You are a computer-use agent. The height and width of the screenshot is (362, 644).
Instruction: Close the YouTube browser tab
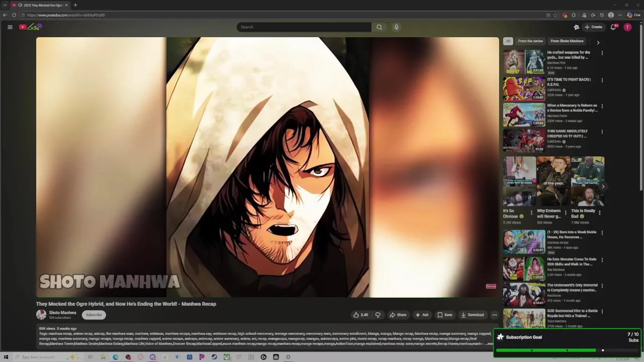click(66, 5)
